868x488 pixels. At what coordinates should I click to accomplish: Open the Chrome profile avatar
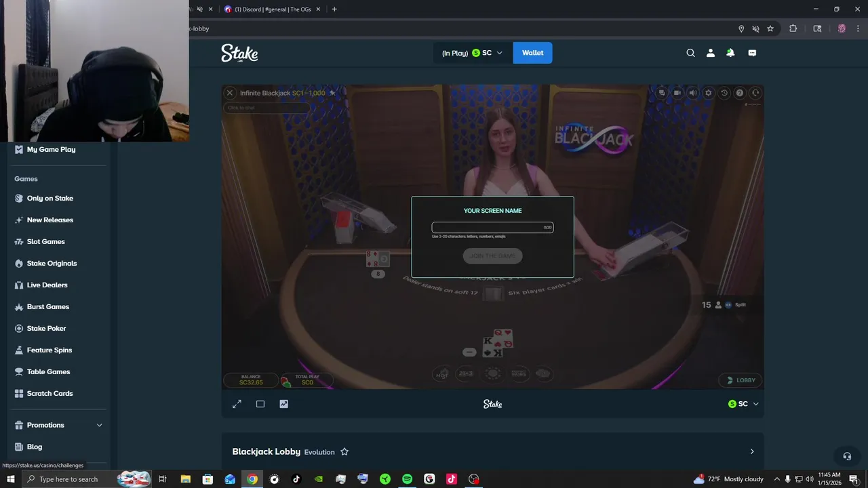coord(842,28)
